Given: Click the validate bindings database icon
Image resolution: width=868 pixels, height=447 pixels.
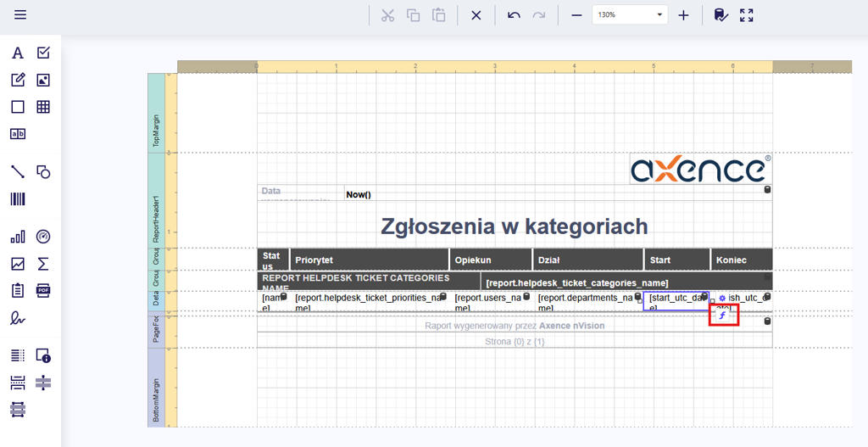Looking at the screenshot, I should tap(720, 15).
